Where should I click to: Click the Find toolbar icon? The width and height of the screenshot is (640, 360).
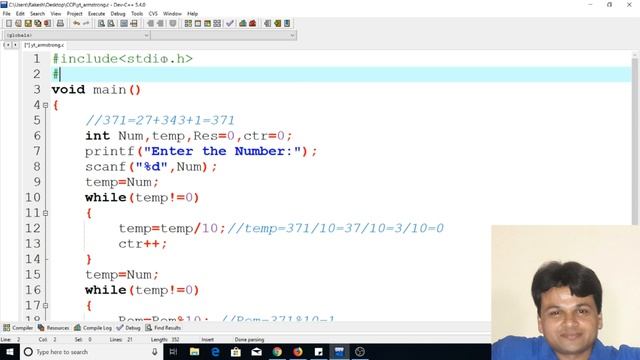[101, 24]
